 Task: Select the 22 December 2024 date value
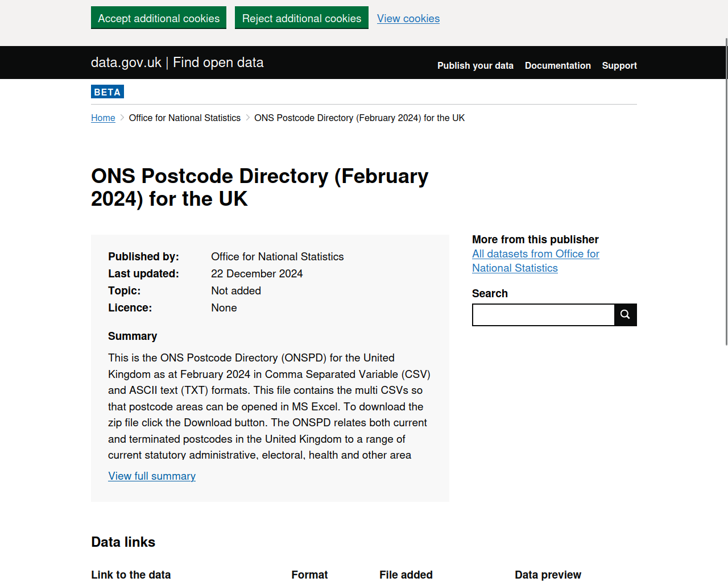(257, 273)
